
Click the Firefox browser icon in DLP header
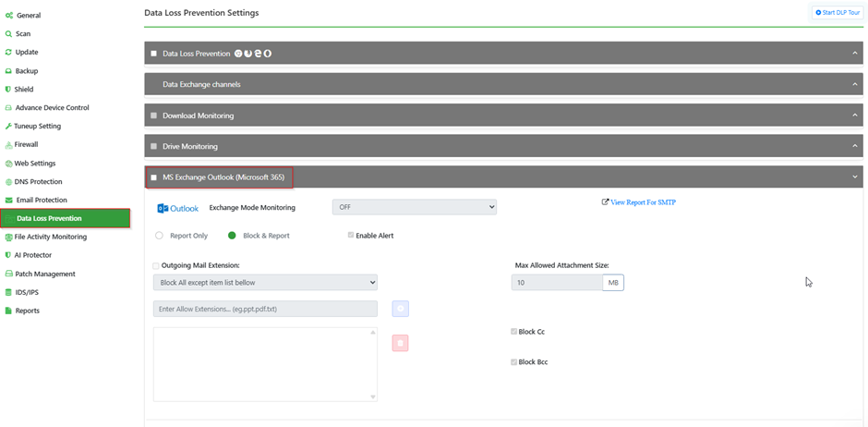coord(248,54)
